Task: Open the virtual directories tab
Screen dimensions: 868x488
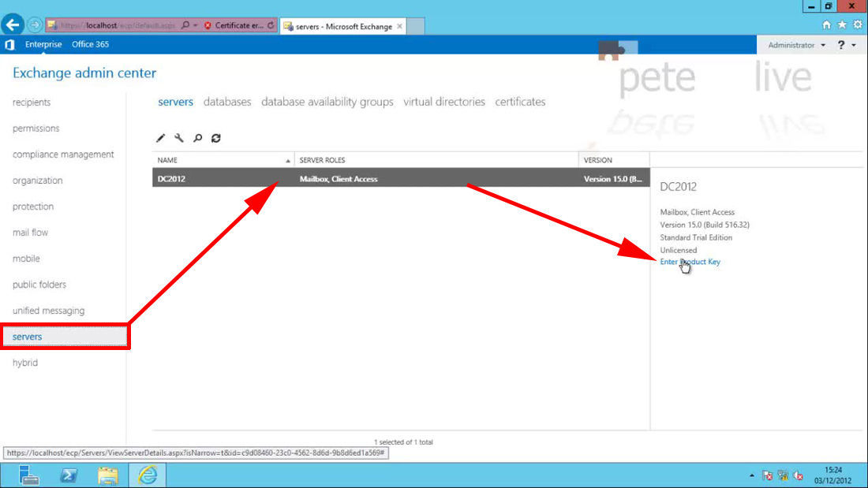Action: pyautogui.click(x=444, y=102)
